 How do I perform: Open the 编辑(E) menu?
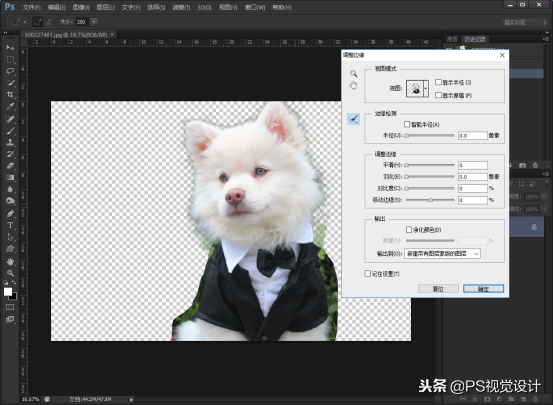click(x=57, y=7)
